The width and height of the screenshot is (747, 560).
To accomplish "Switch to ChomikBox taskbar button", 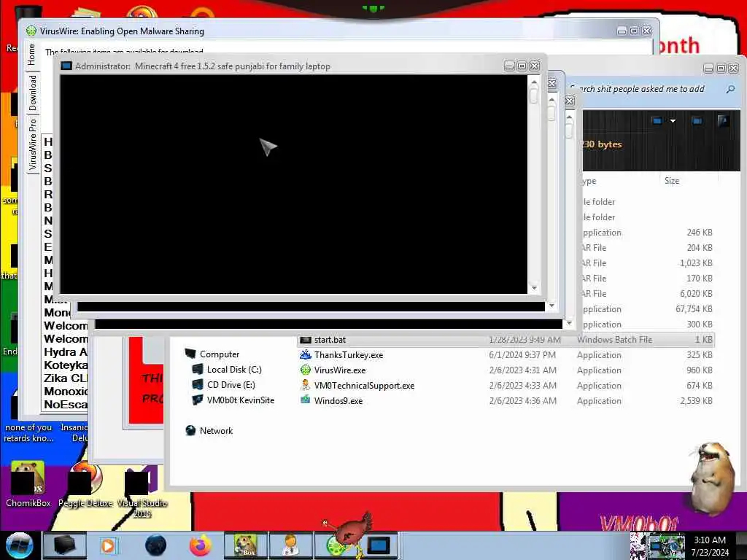I will pyautogui.click(x=245, y=545).
